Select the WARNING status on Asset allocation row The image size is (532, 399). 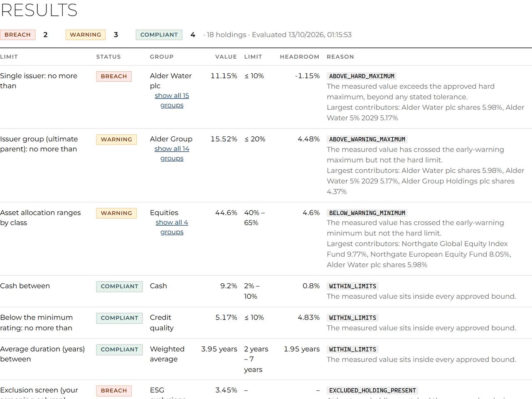coord(116,213)
